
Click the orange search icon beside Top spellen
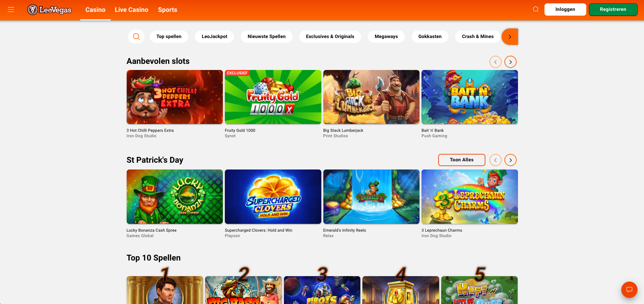(136, 37)
